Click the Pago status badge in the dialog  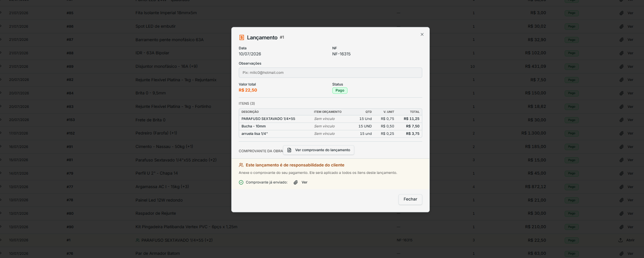point(340,90)
